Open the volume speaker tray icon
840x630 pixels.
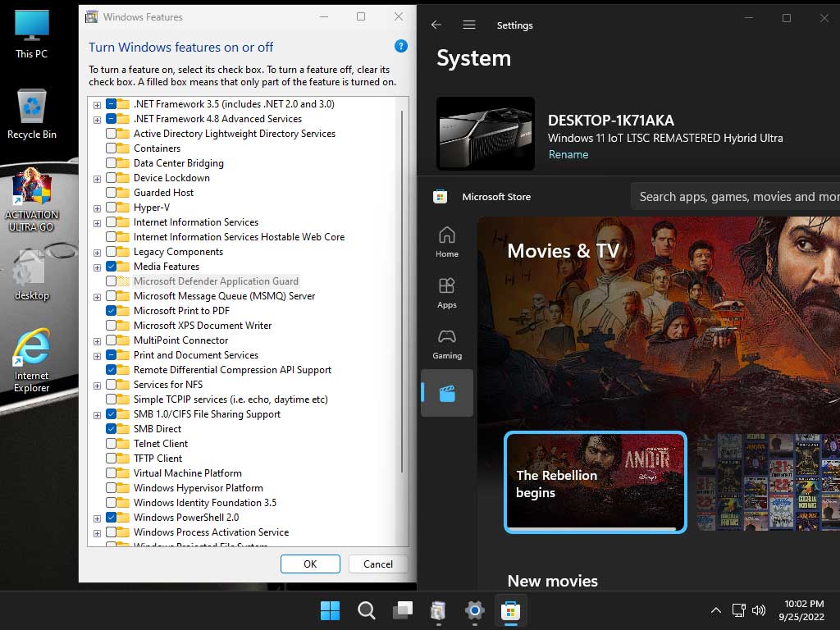(x=759, y=610)
